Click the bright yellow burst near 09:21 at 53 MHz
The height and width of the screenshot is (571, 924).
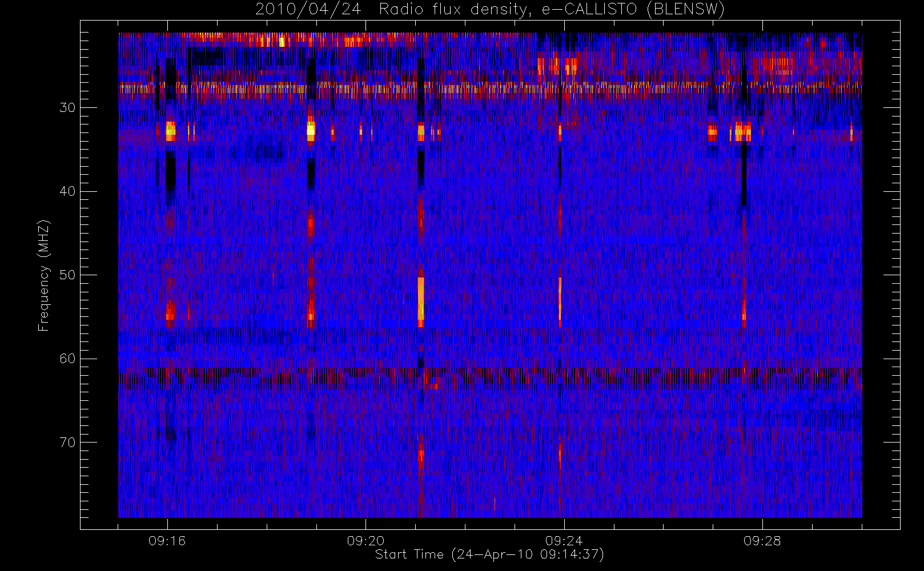(x=421, y=301)
